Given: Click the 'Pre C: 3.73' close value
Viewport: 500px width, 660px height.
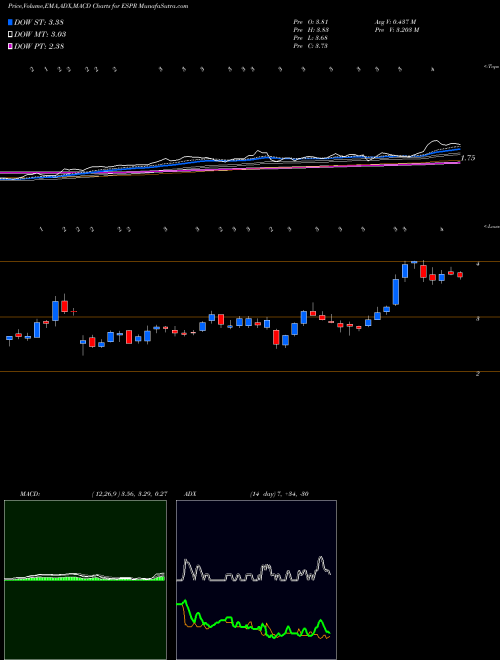Looking at the screenshot, I should point(311,46).
